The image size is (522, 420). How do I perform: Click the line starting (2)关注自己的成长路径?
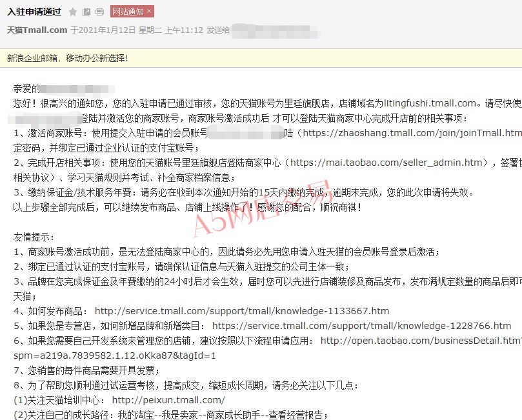click(x=171, y=415)
